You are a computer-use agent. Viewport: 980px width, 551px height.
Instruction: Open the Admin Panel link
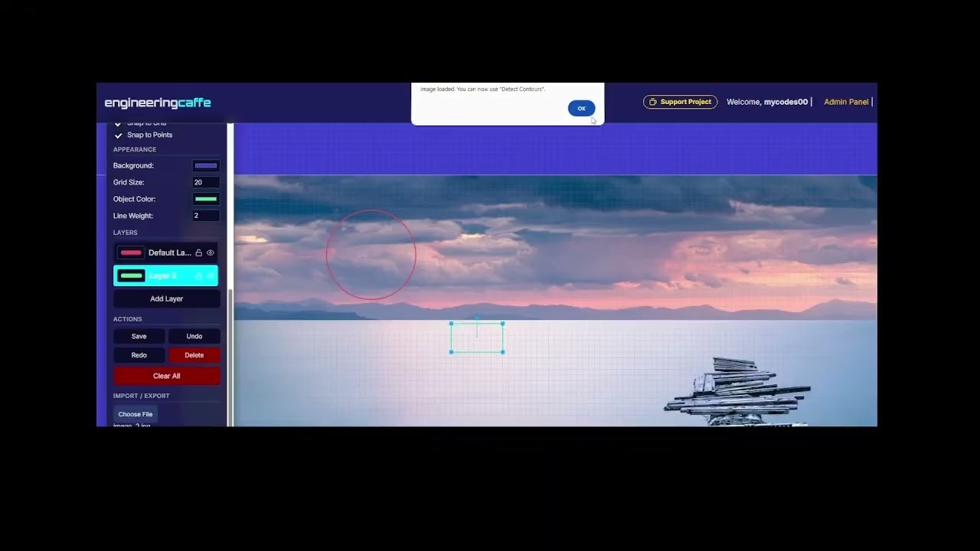click(x=846, y=102)
